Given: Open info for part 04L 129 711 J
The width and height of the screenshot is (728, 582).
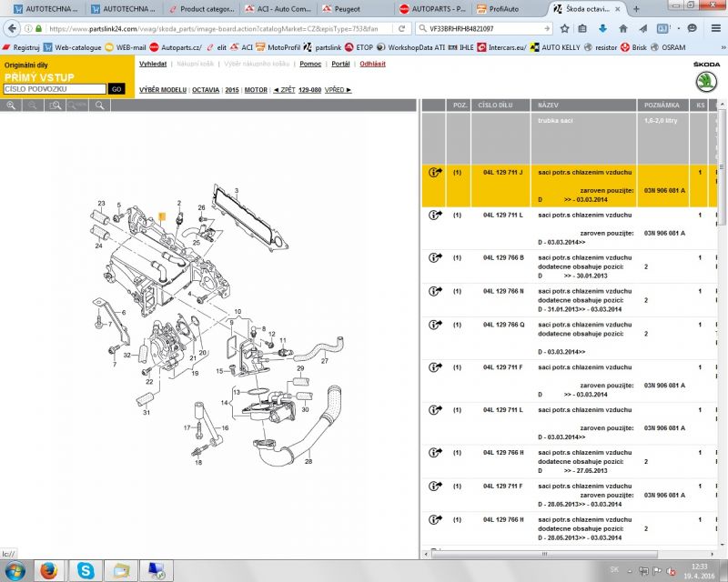Looking at the screenshot, I should tap(435, 172).
